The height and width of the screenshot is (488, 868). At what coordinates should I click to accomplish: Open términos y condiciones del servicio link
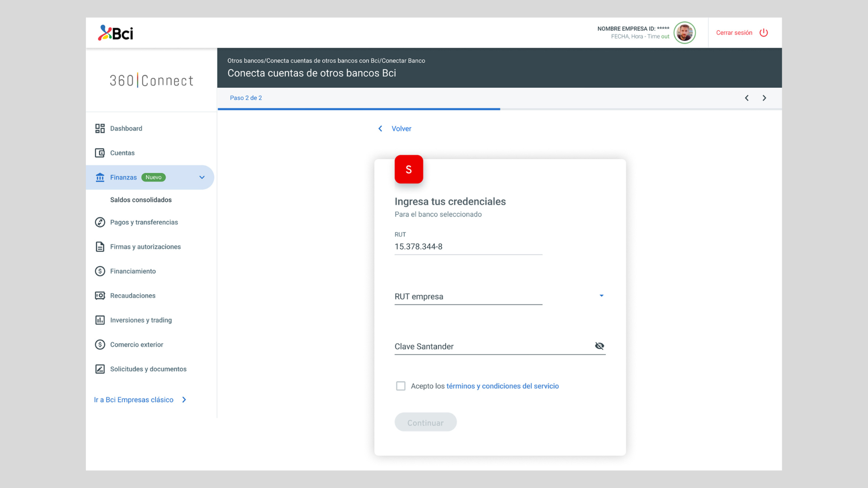(502, 386)
